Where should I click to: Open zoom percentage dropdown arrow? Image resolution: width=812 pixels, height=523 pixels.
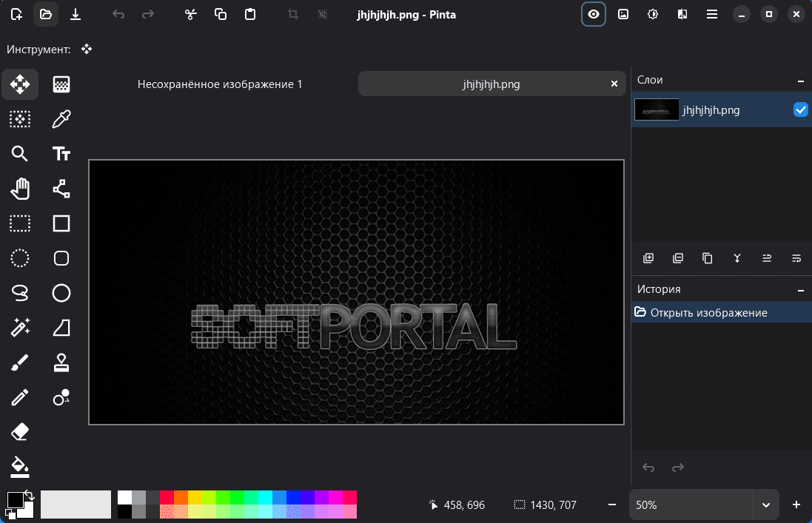pyautogui.click(x=766, y=505)
